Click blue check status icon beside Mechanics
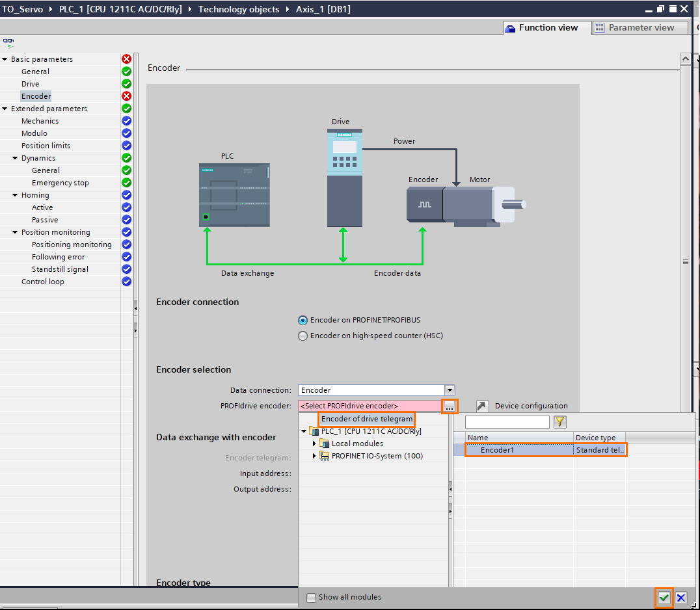The width and height of the screenshot is (700, 610). pyautogui.click(x=127, y=121)
